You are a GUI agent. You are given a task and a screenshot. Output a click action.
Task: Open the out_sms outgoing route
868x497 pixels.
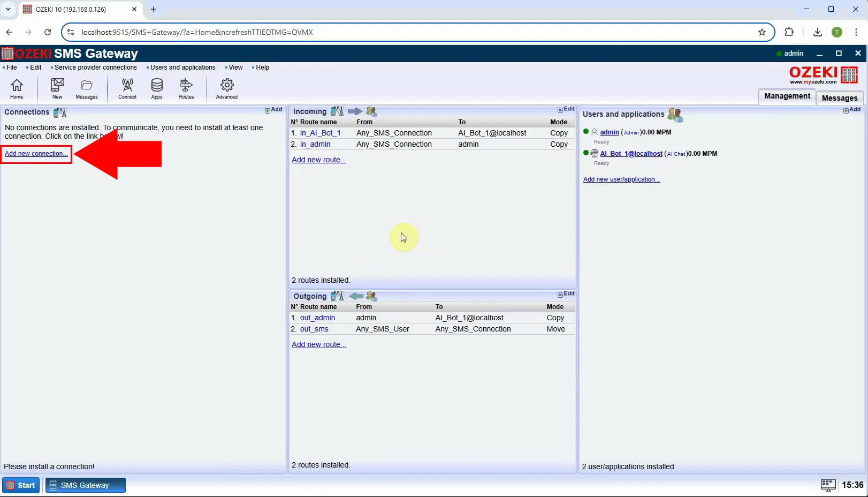pos(314,329)
